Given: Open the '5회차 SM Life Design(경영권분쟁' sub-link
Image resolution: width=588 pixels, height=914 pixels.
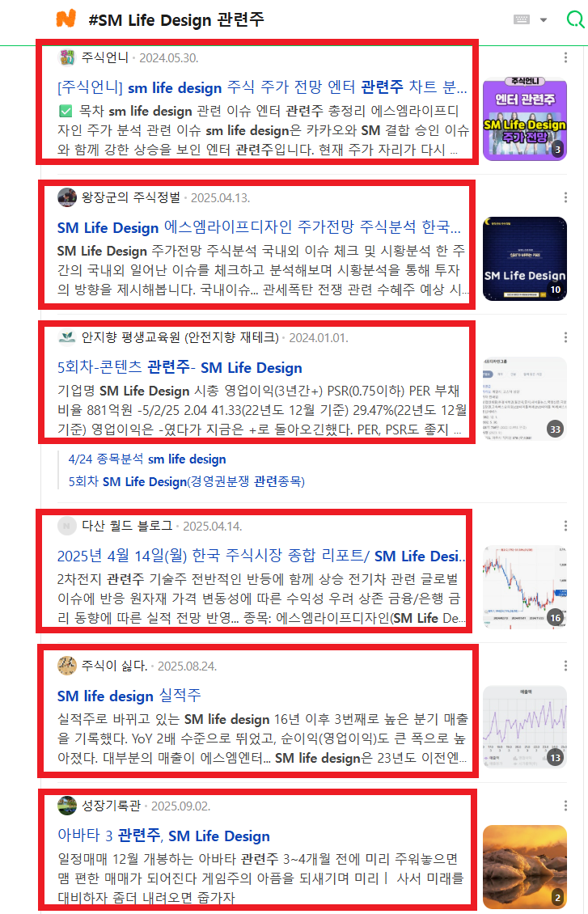Looking at the screenshot, I should (186, 481).
